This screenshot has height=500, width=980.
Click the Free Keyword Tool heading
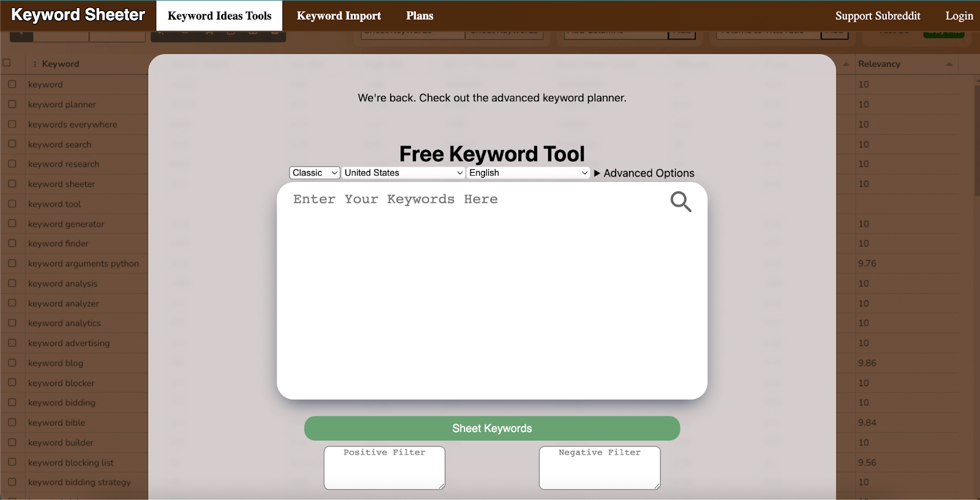tap(492, 154)
